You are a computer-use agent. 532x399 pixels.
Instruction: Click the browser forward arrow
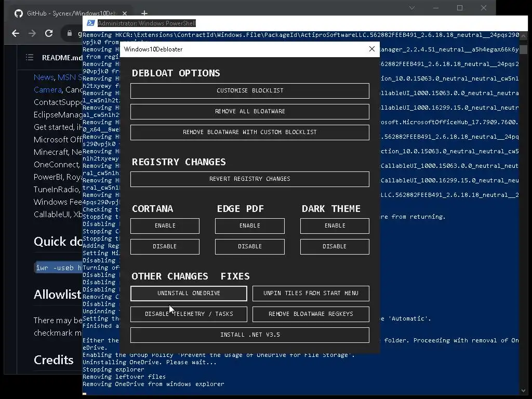(32, 33)
